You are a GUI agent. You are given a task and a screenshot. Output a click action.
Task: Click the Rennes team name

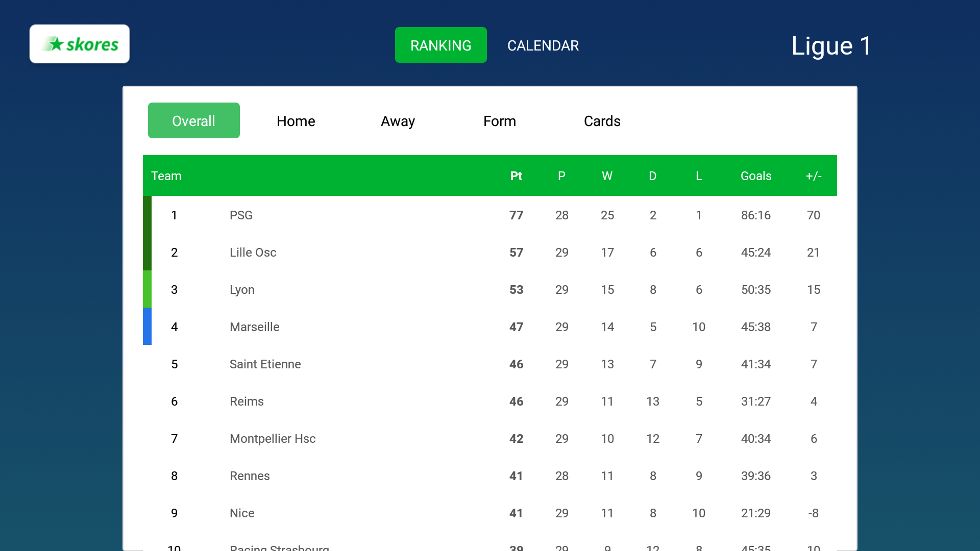[250, 475]
